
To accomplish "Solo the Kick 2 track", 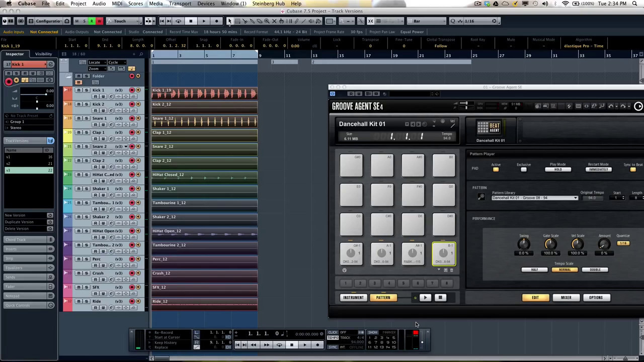I will pyautogui.click(x=86, y=104).
